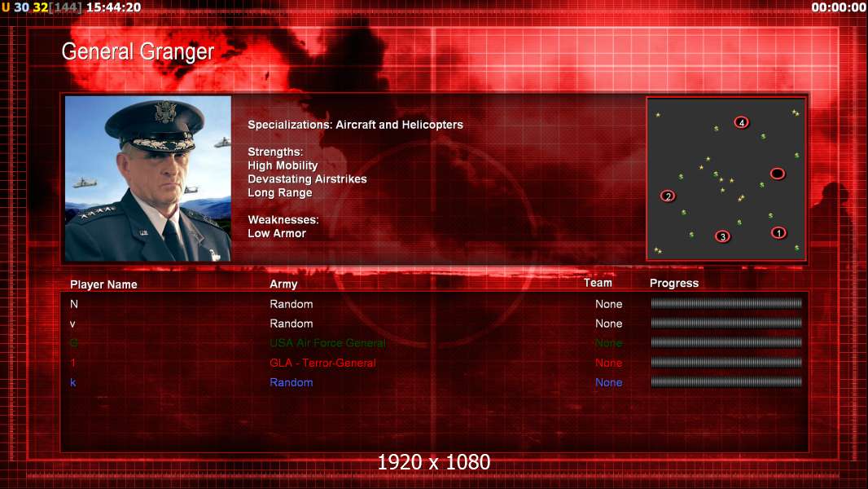Click the USA Air Force General army entry

click(x=327, y=343)
